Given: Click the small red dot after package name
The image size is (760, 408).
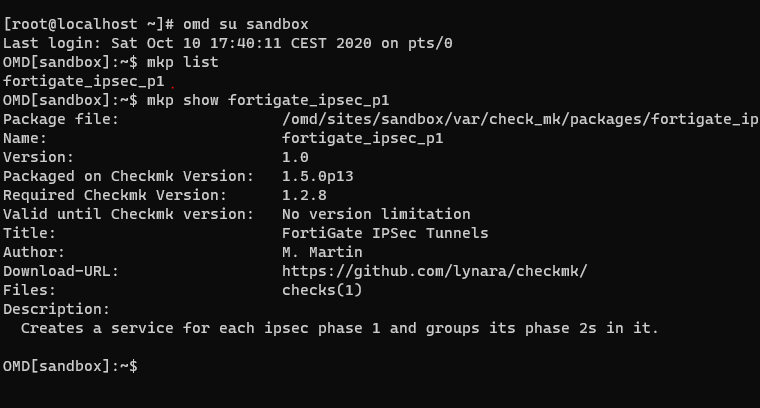Looking at the screenshot, I should coord(173,87).
